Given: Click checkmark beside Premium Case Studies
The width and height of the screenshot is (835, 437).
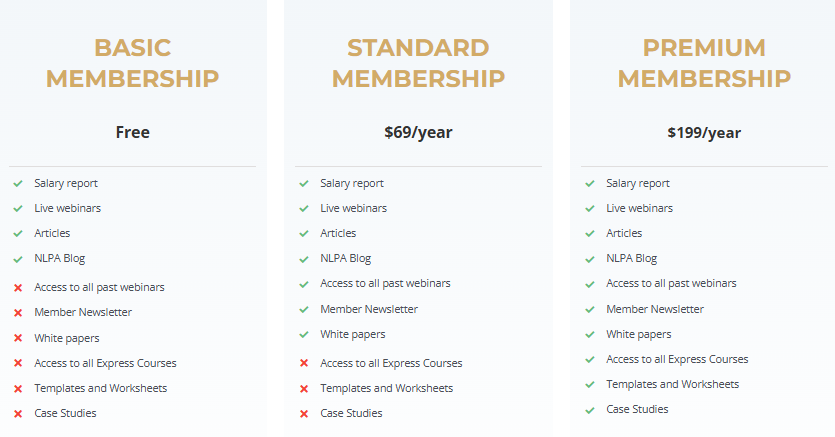Looking at the screenshot, I should pos(590,410).
